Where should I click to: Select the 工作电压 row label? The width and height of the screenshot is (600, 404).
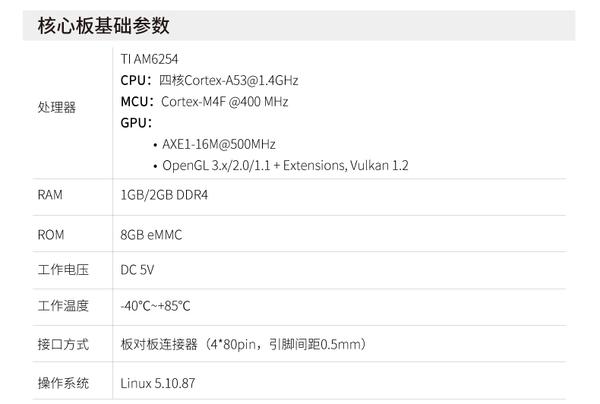[x=62, y=270]
